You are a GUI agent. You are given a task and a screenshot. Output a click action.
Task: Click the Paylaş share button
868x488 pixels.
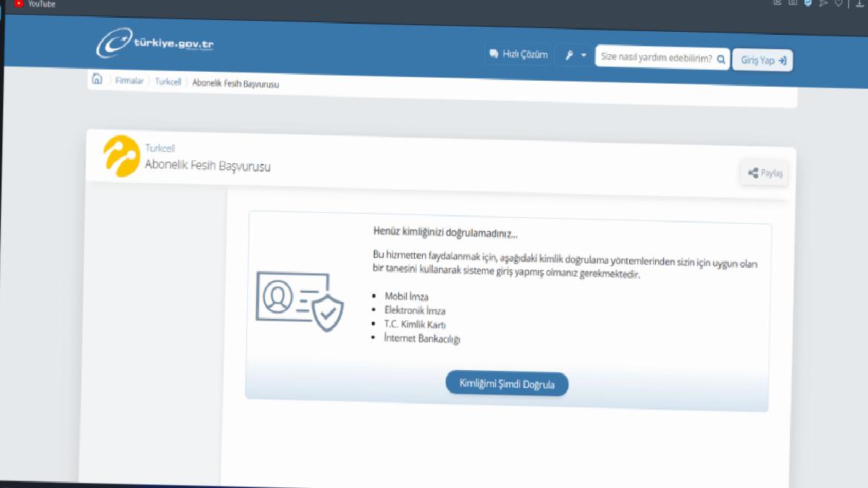pyautogui.click(x=764, y=174)
